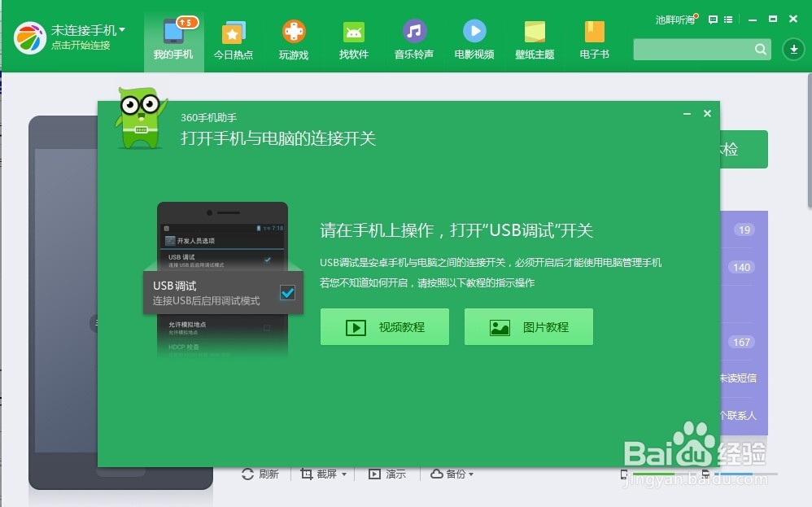Click the SD card storage icon
Viewport: 812px width, 507px height.
pyautogui.click(x=705, y=474)
